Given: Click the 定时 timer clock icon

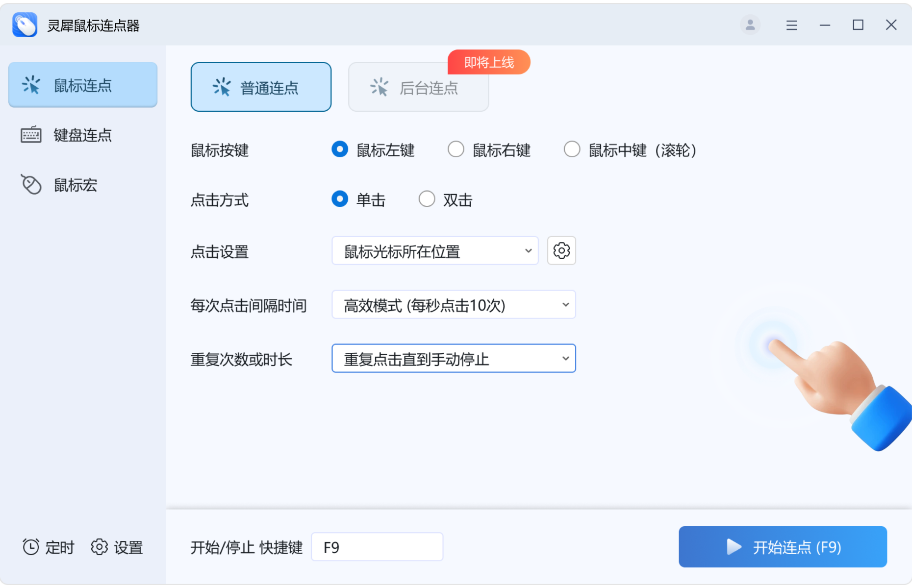Looking at the screenshot, I should tap(31, 547).
